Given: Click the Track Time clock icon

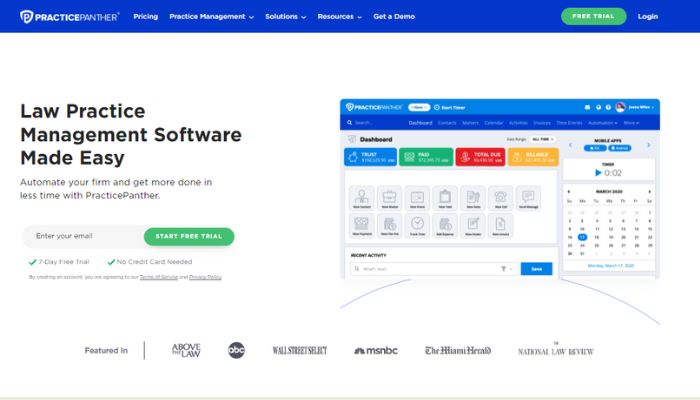Looking at the screenshot, I should 417,225.
